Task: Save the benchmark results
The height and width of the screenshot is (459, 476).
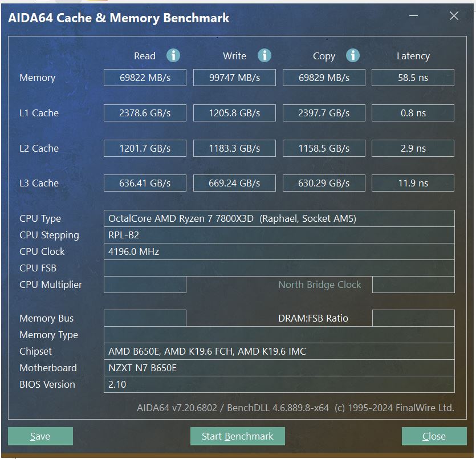Action: pyautogui.click(x=40, y=436)
